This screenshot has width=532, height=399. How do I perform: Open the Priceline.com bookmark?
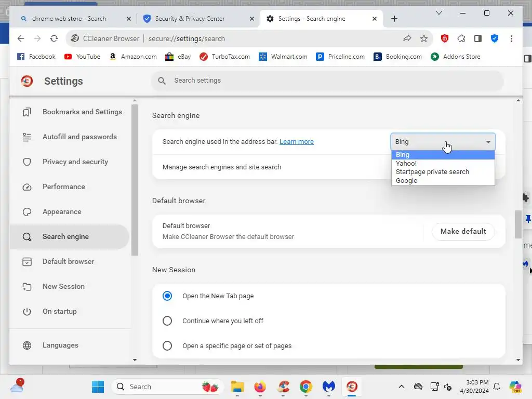point(340,57)
